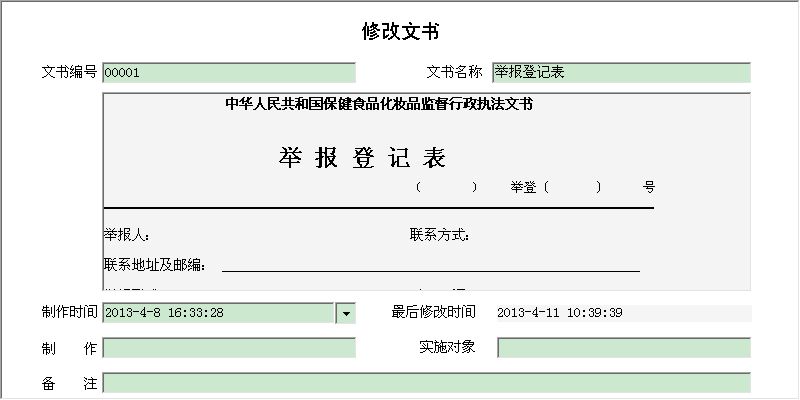Click the 修改文书 page heading
800x400 pixels.
click(401, 32)
